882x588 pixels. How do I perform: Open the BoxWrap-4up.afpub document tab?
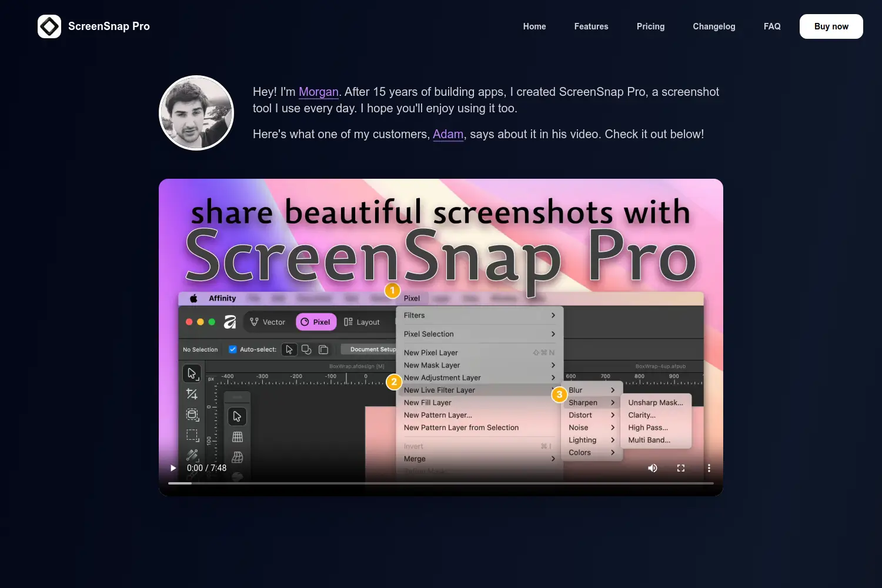(660, 366)
